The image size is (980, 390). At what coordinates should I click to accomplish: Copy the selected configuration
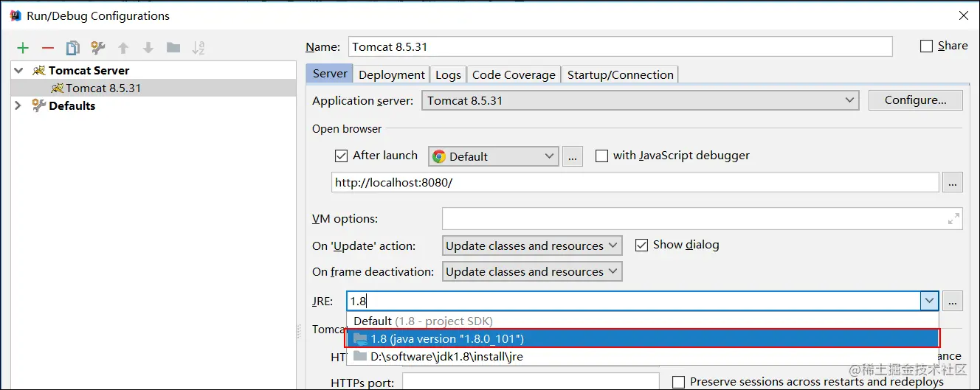pos(72,48)
